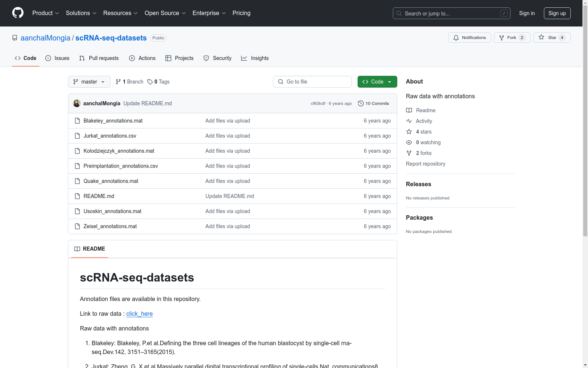Switch to the Actions tab
The image size is (588, 368).
[142, 58]
